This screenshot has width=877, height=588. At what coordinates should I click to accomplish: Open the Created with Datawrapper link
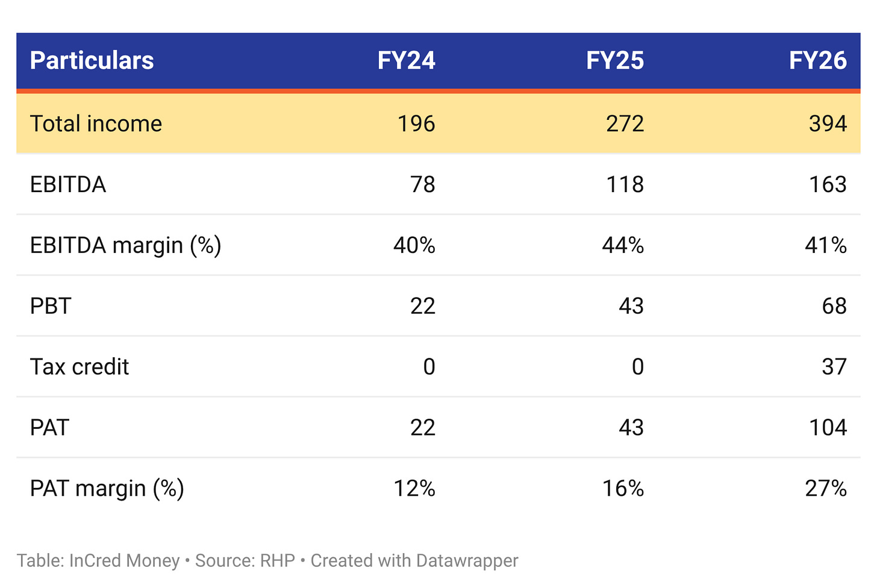tap(414, 561)
